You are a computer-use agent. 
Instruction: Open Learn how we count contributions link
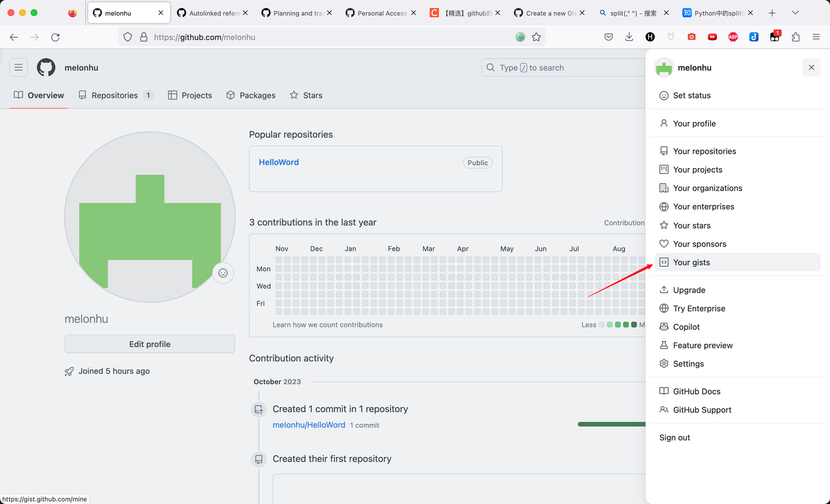click(x=327, y=325)
